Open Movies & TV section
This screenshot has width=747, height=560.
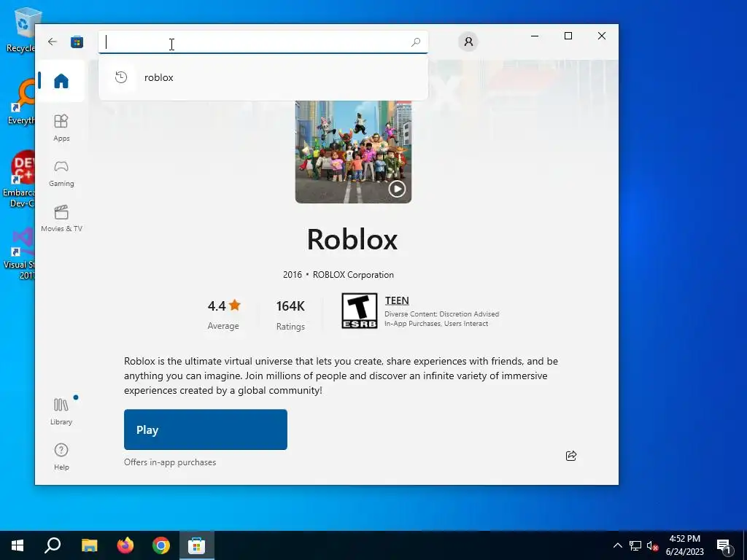pyautogui.click(x=61, y=219)
